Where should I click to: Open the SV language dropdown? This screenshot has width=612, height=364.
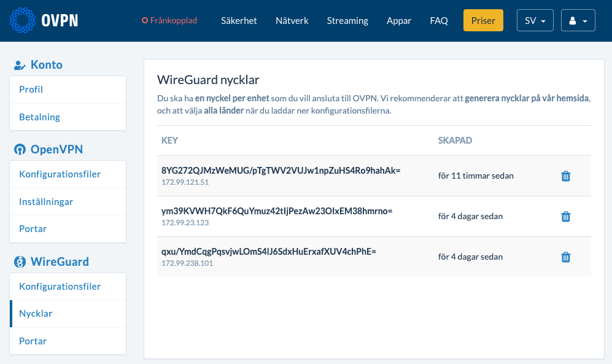click(535, 20)
